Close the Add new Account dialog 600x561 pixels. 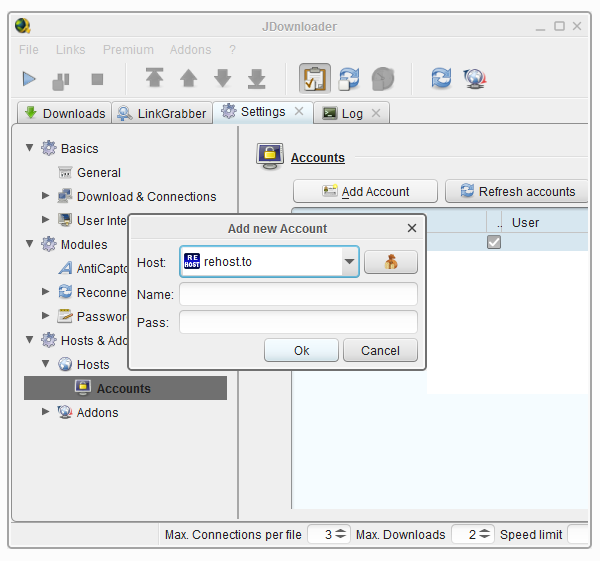pyautogui.click(x=412, y=228)
